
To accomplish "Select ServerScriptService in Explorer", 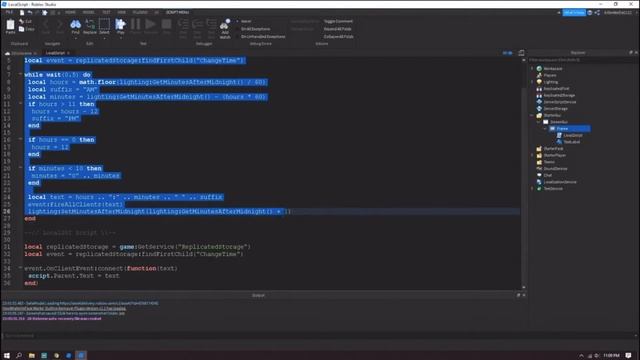I will (560, 102).
